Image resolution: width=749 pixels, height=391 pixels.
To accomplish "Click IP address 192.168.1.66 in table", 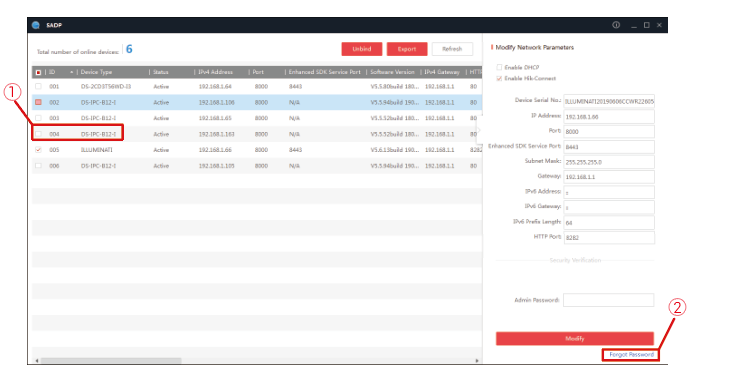I will 215,150.
